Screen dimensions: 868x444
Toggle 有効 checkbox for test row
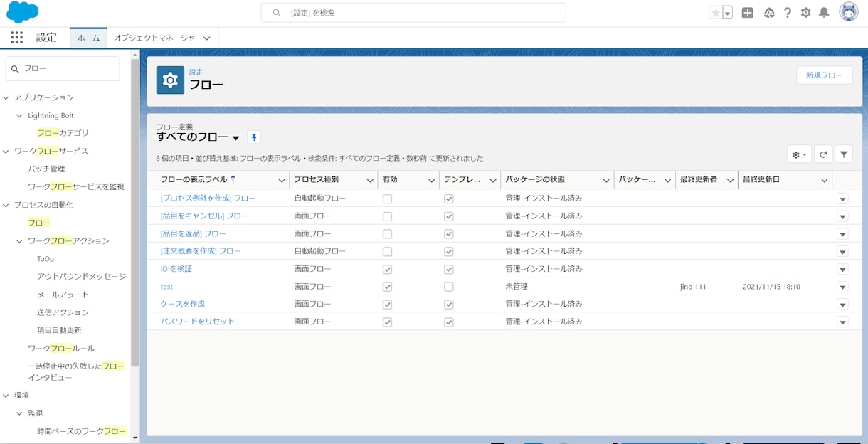(387, 287)
